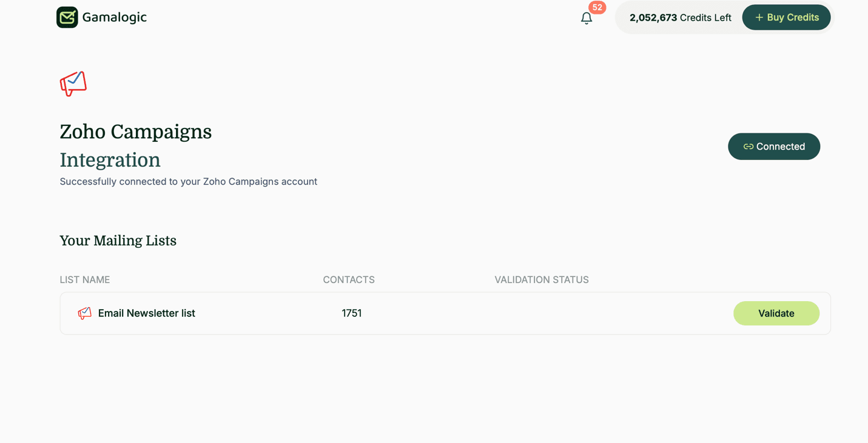Click the Validate pill to start validation
868x443 pixels.
pos(776,313)
